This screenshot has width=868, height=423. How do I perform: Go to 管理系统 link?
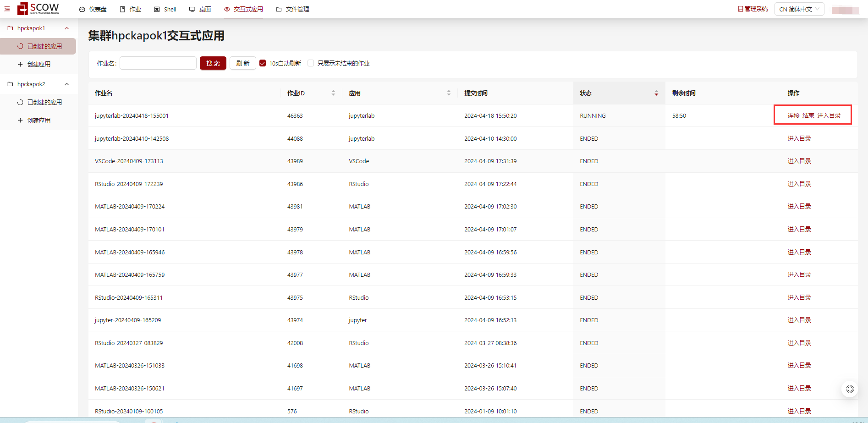[753, 9]
